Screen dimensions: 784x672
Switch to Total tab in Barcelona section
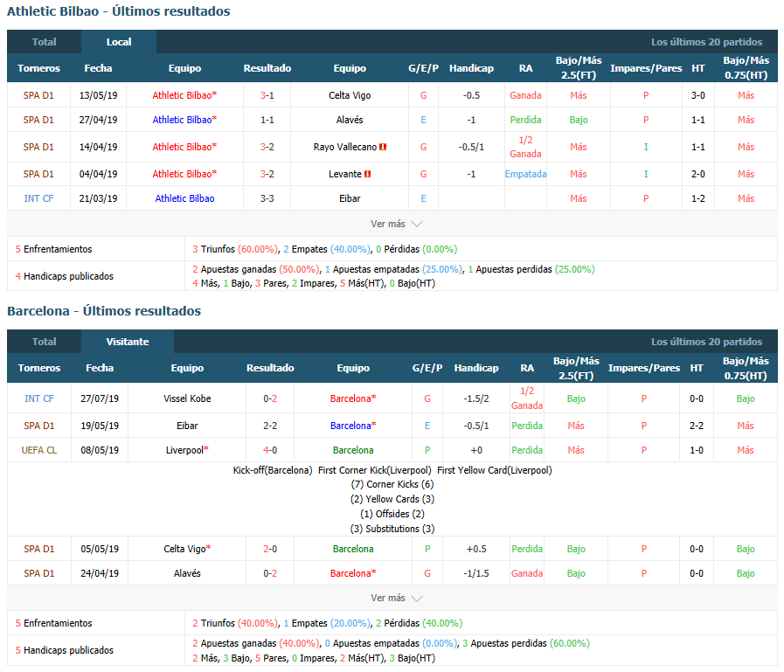[44, 342]
